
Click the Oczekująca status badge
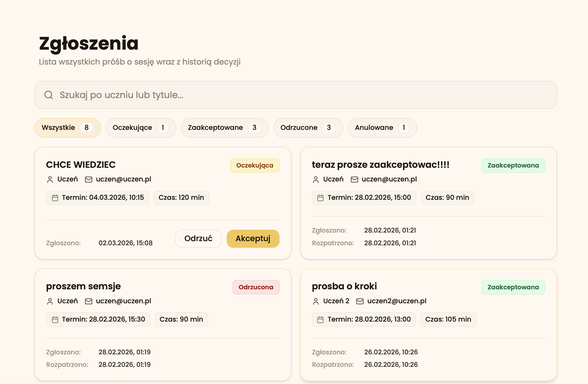pos(255,165)
